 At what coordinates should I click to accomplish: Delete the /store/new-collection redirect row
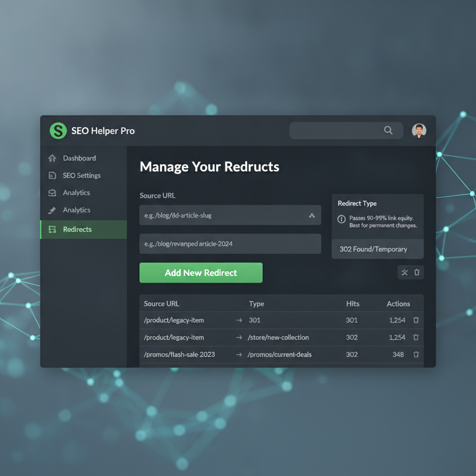point(416,337)
